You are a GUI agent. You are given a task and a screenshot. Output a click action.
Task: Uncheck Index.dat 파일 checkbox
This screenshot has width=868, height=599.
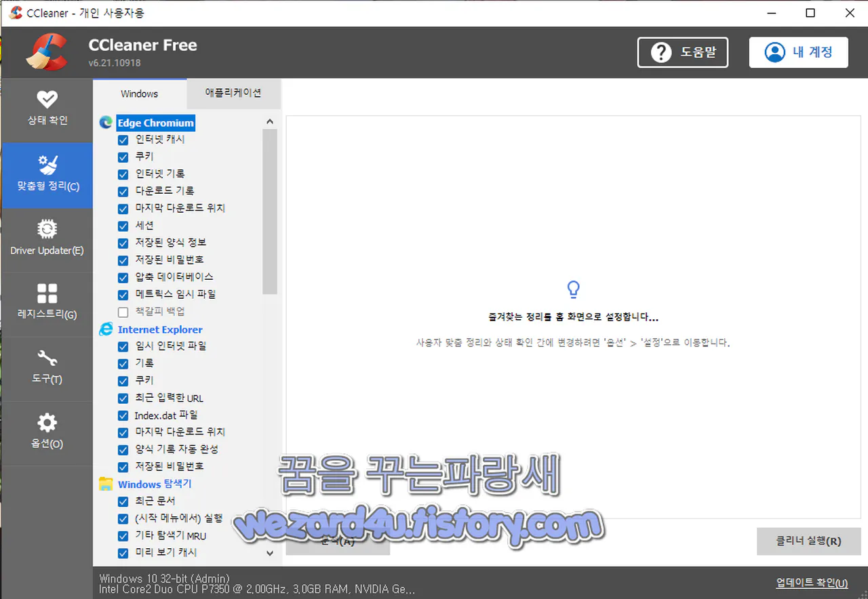pos(123,415)
